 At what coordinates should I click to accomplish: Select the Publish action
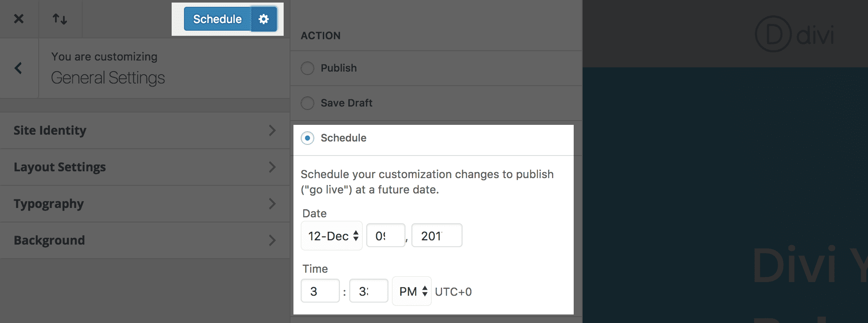coord(307,68)
